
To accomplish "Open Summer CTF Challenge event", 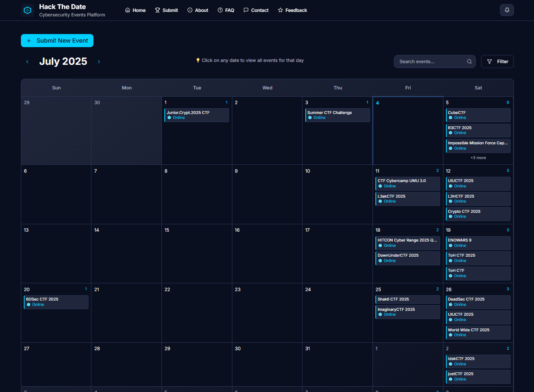I will tap(338, 115).
